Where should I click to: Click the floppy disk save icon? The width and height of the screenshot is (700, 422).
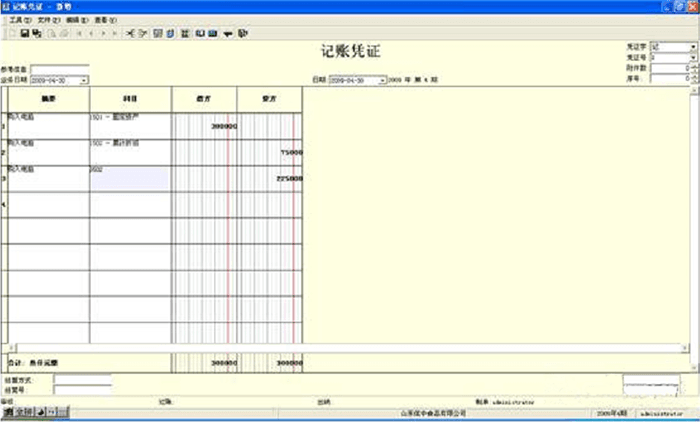click(x=24, y=33)
